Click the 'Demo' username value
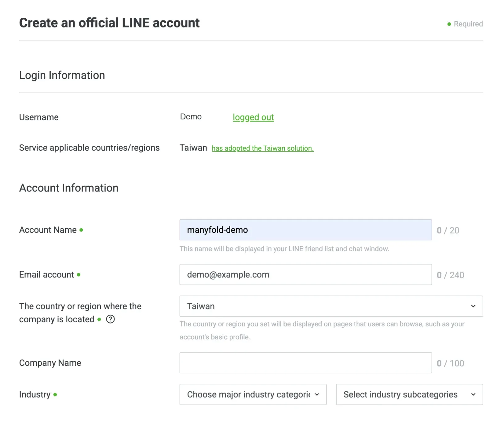504x421 pixels. pyautogui.click(x=191, y=117)
